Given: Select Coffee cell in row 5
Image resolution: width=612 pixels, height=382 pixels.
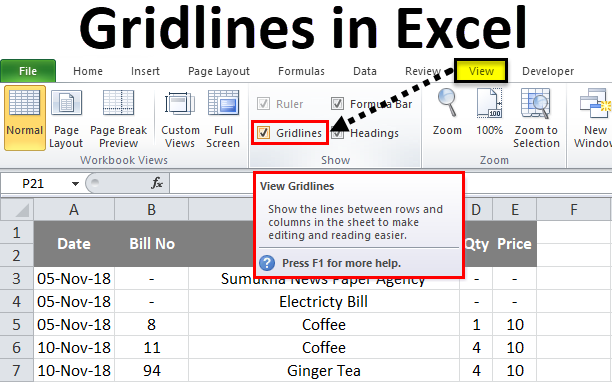Looking at the screenshot, I should tap(324, 325).
